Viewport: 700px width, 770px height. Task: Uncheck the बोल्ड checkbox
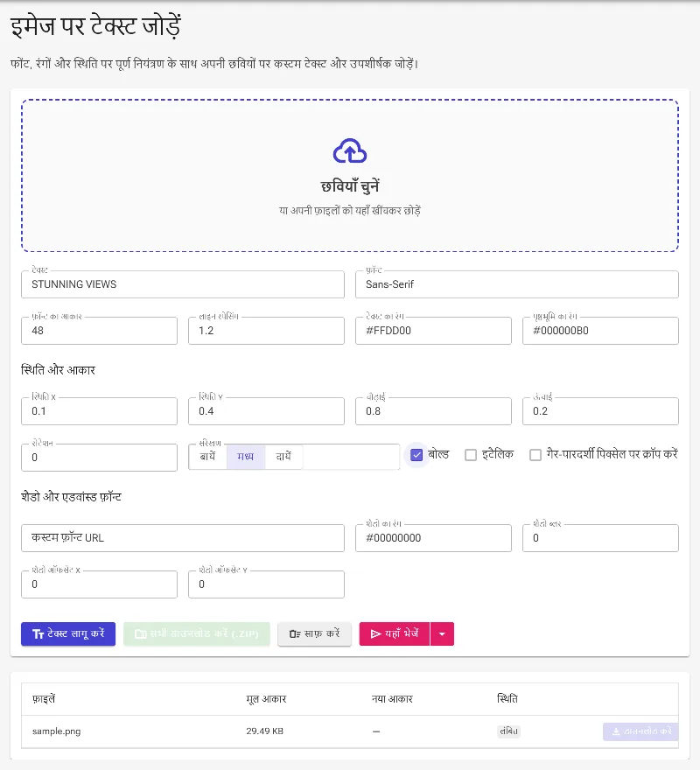416,455
